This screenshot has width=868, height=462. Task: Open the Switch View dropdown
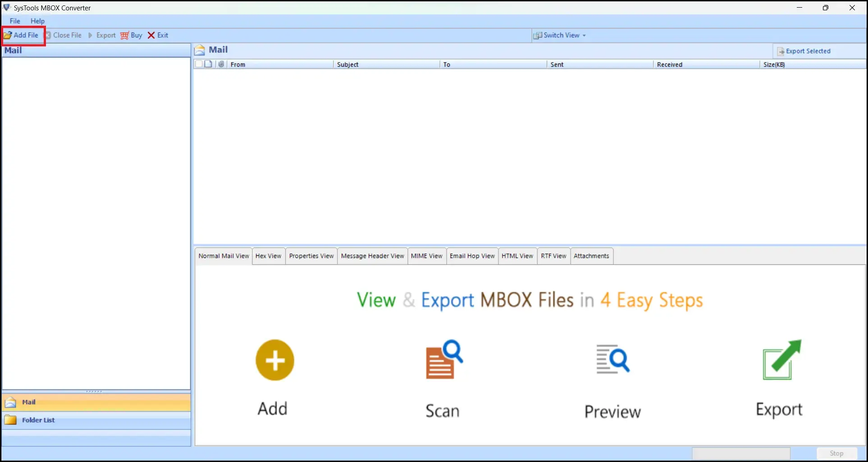point(560,35)
